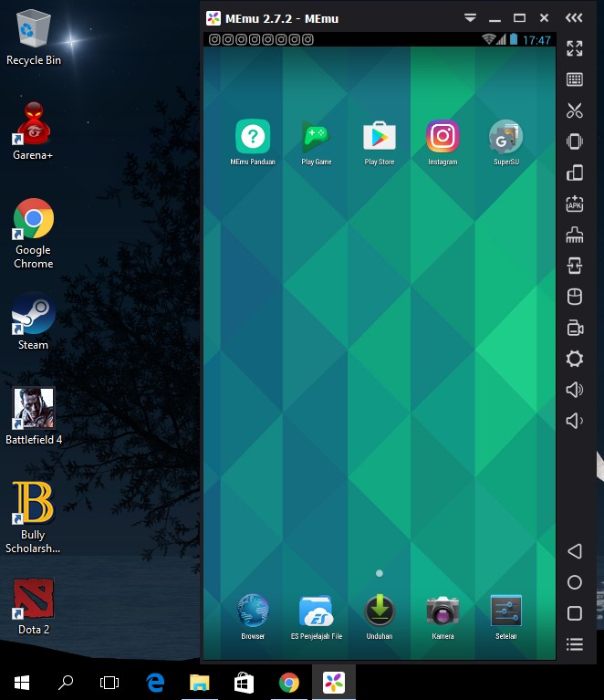
Task: Open Unduhan downloads app
Action: click(380, 617)
